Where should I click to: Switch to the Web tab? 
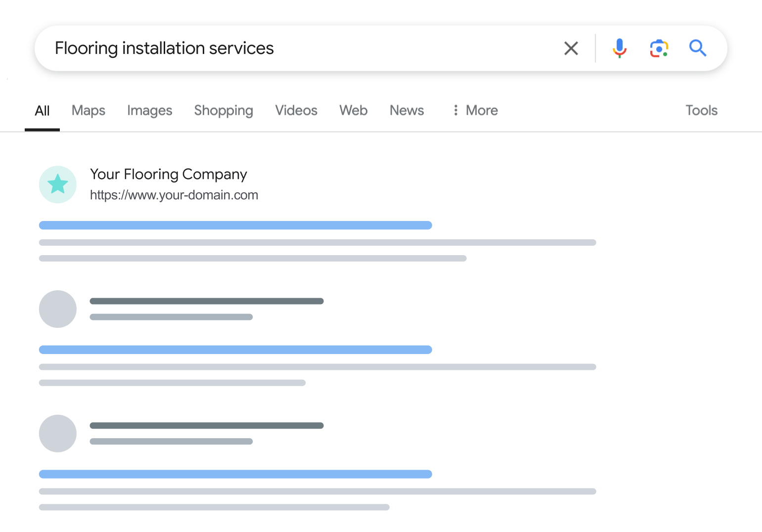pyautogui.click(x=354, y=111)
